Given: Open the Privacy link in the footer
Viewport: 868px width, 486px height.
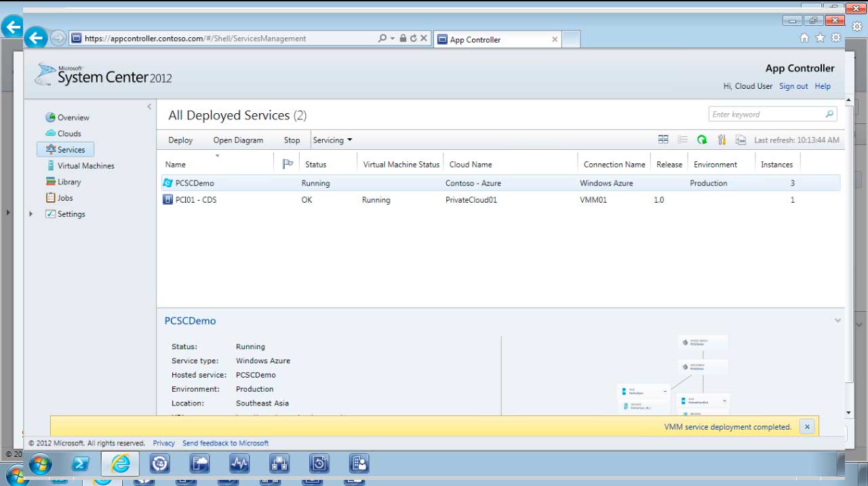Looking at the screenshot, I should coord(164,443).
